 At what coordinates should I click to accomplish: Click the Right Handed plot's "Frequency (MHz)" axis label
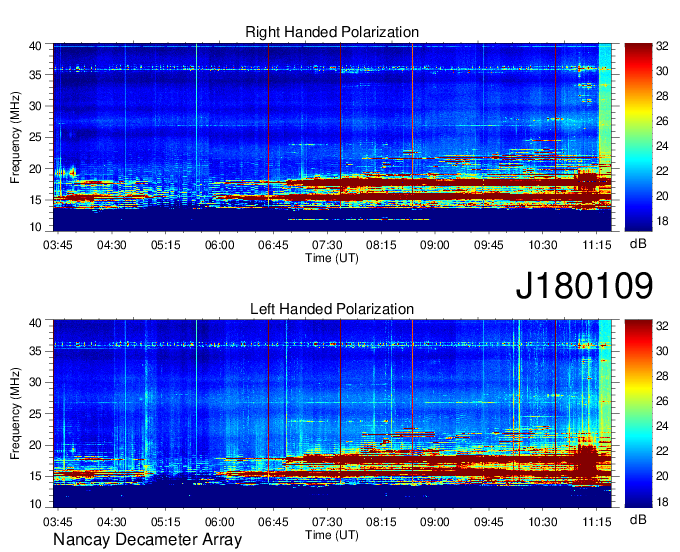[x=15, y=137]
